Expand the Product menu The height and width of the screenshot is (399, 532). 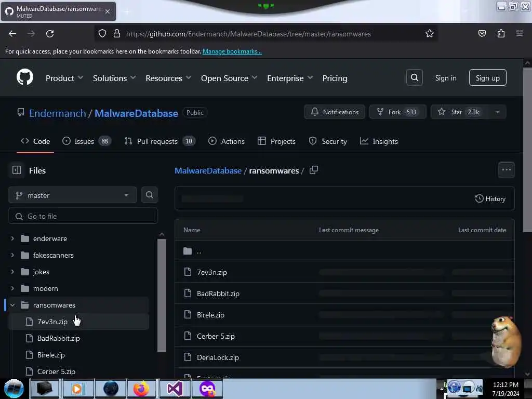64,78
